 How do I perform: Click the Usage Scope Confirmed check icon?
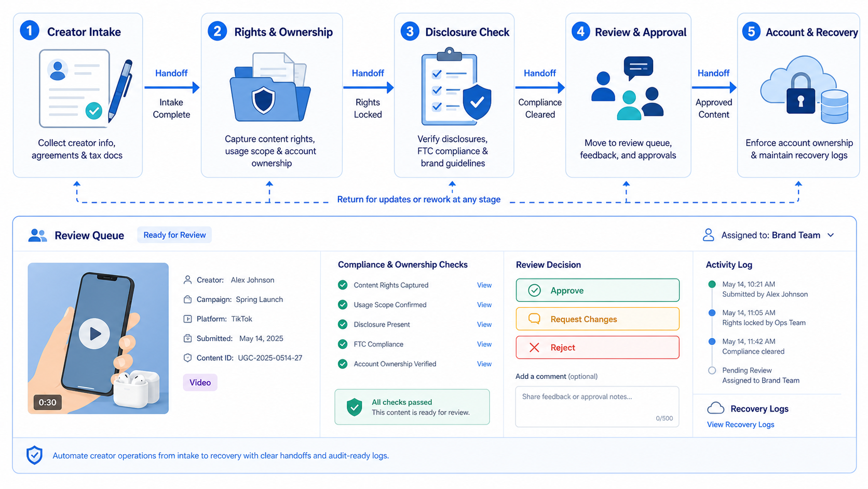343,305
